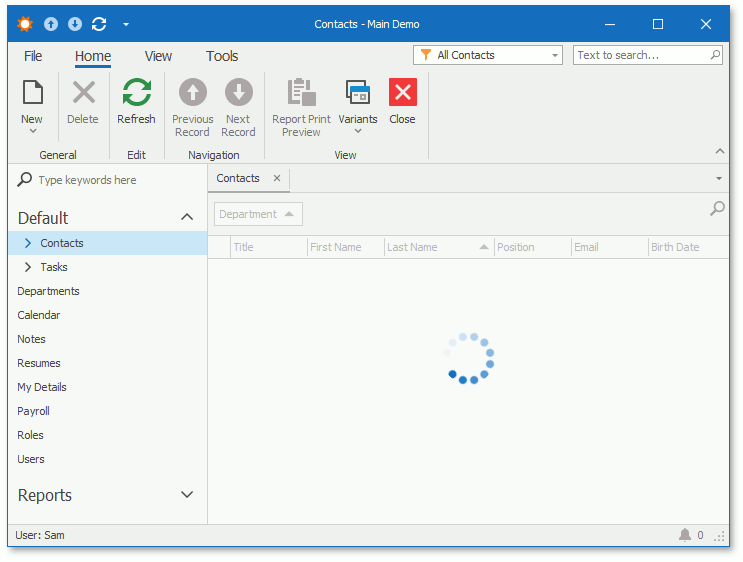Click the Report Print Preview icon

coord(301,92)
